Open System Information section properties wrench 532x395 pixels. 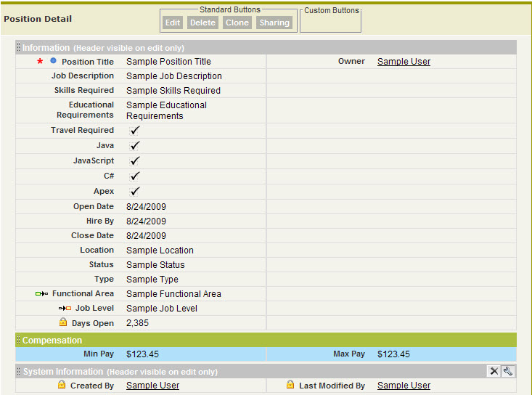[507, 371]
